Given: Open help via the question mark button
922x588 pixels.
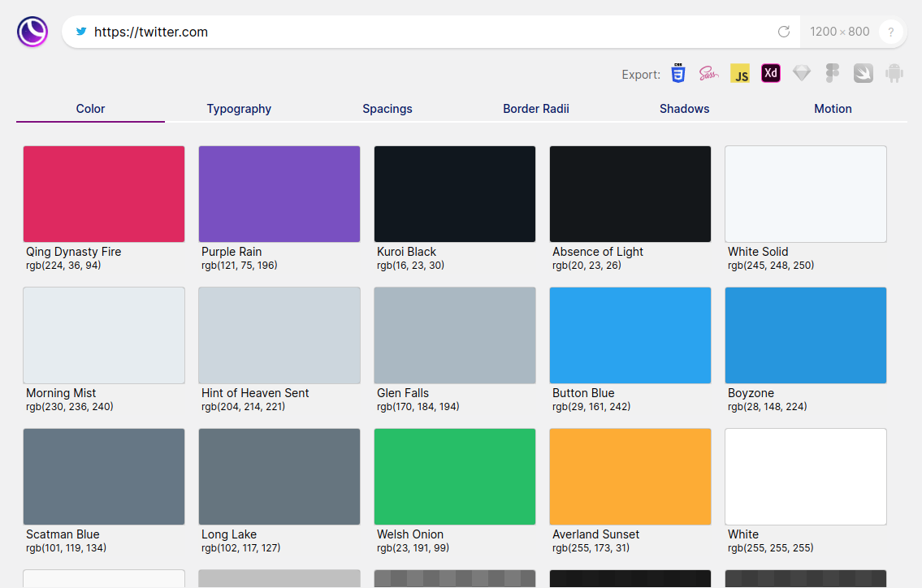Looking at the screenshot, I should [891, 32].
